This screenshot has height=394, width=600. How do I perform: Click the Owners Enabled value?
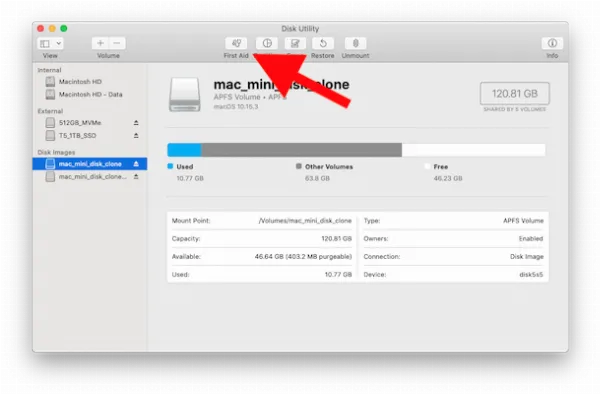click(531, 238)
